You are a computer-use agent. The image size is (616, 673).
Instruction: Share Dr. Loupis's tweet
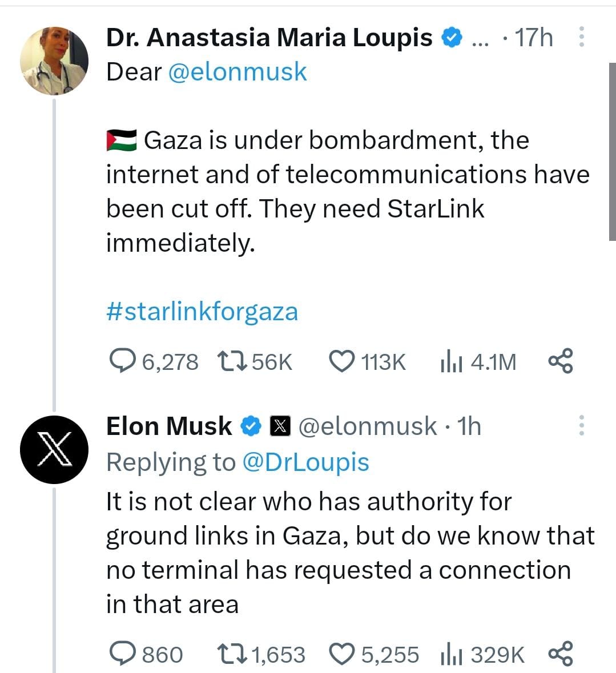click(x=560, y=361)
